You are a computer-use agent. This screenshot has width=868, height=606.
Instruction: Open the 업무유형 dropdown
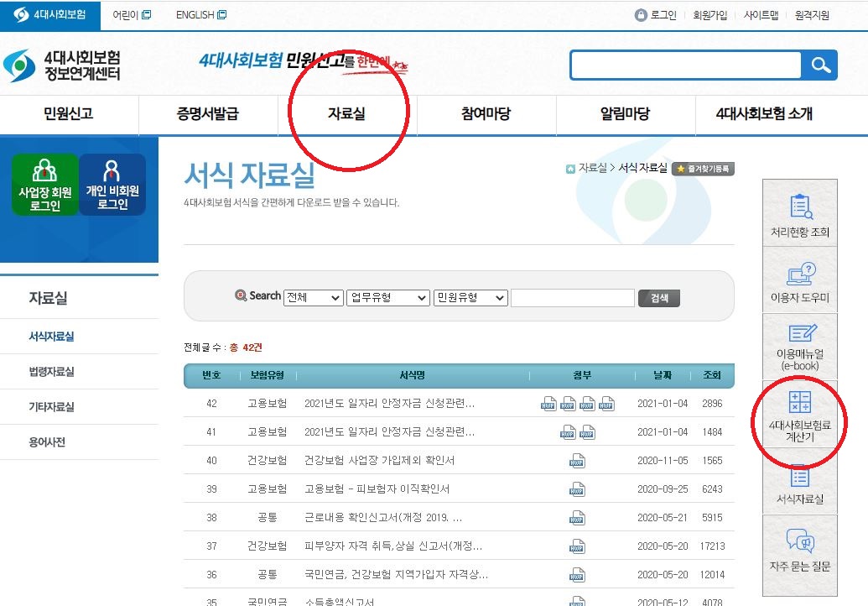click(x=388, y=297)
